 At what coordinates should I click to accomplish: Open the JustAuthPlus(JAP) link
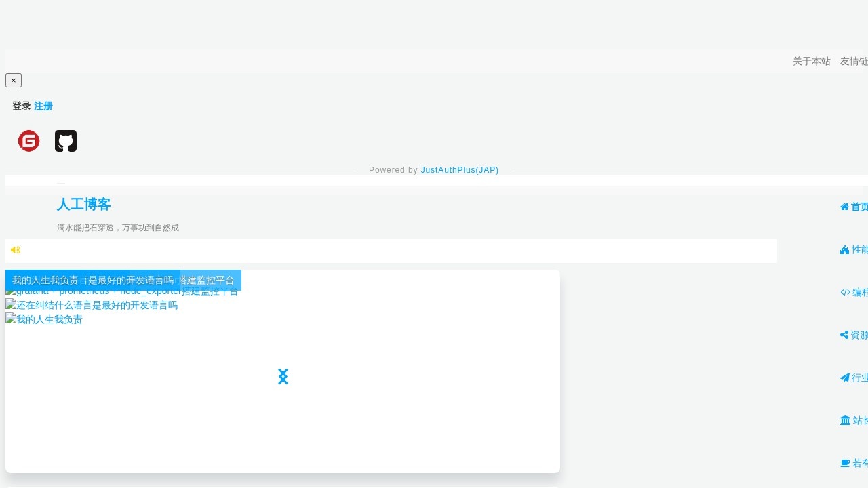pos(459,170)
